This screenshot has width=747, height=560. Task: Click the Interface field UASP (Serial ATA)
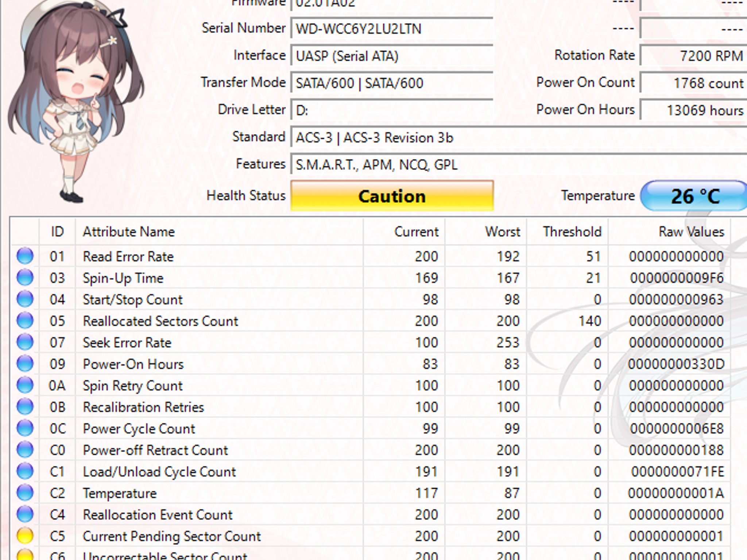[x=392, y=56]
